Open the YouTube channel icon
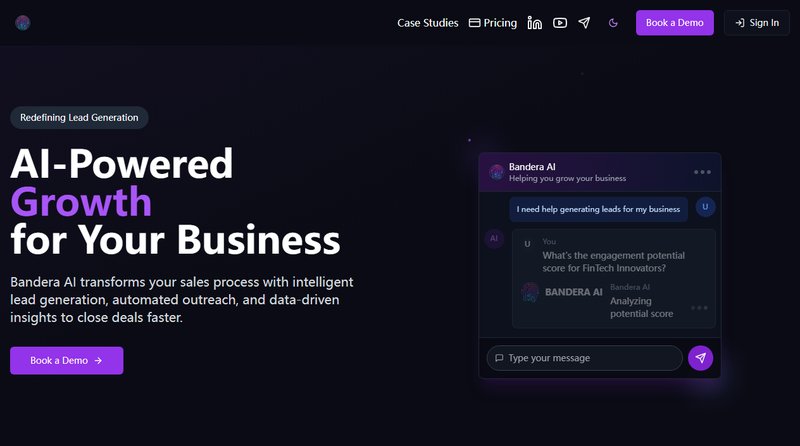This screenshot has width=800, height=446. tap(560, 23)
